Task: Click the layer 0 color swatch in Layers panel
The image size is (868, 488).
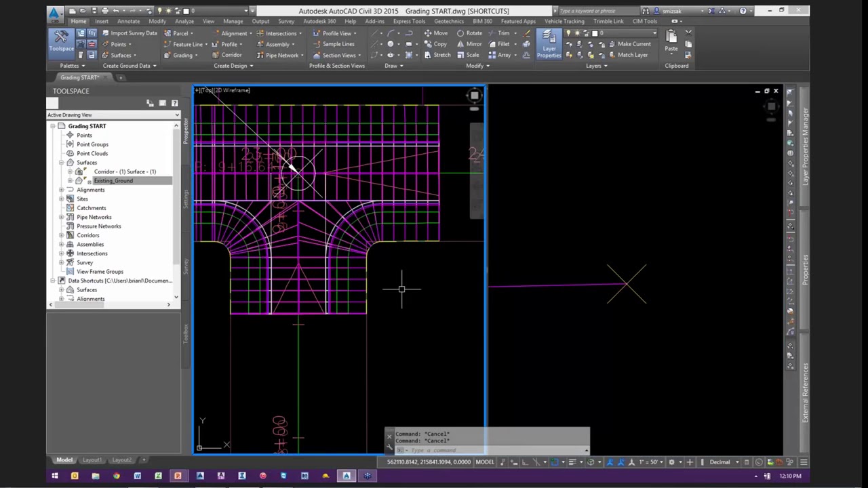Action: tap(595, 33)
